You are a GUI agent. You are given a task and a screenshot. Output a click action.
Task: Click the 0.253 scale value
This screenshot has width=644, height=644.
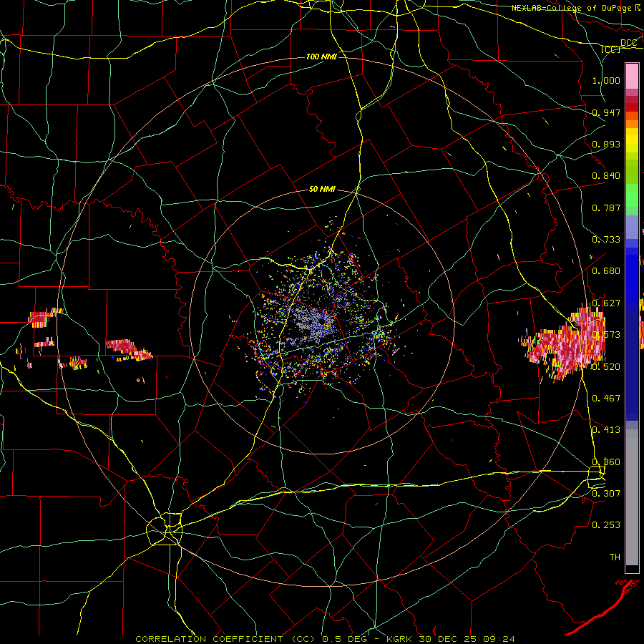[x=606, y=525]
